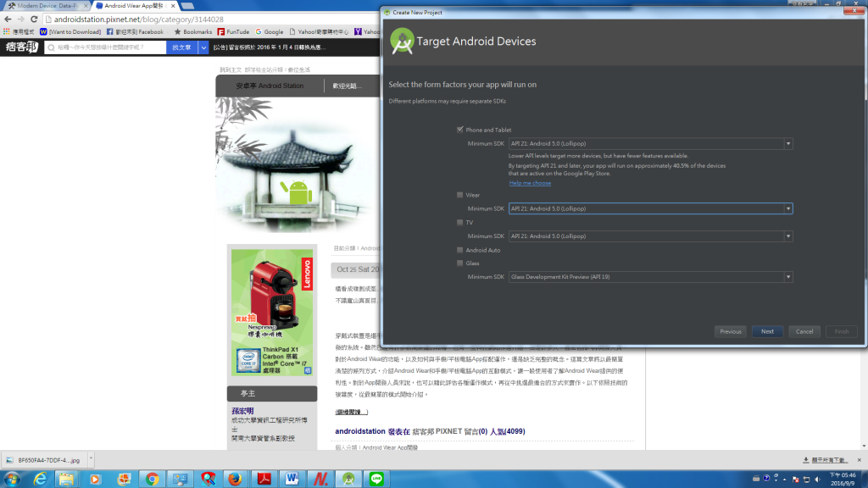Open Windows Explorer folder in taskbar
868x488 pixels.
tap(66, 480)
